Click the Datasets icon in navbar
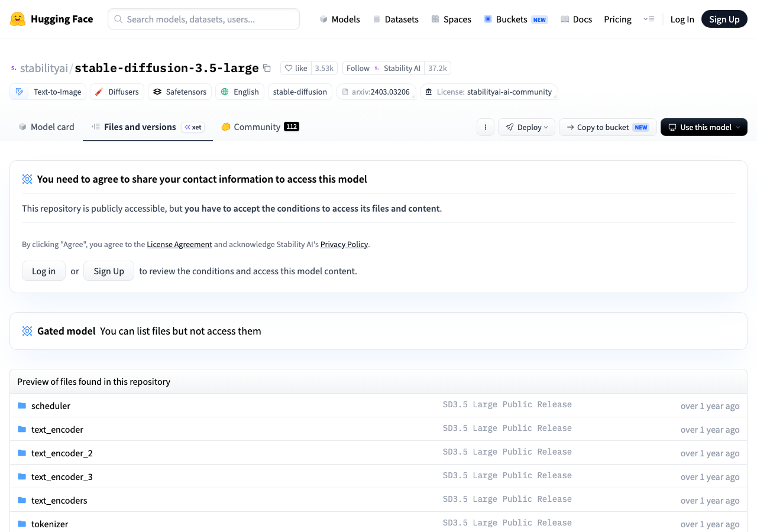Image resolution: width=757 pixels, height=532 pixels. [x=377, y=19]
